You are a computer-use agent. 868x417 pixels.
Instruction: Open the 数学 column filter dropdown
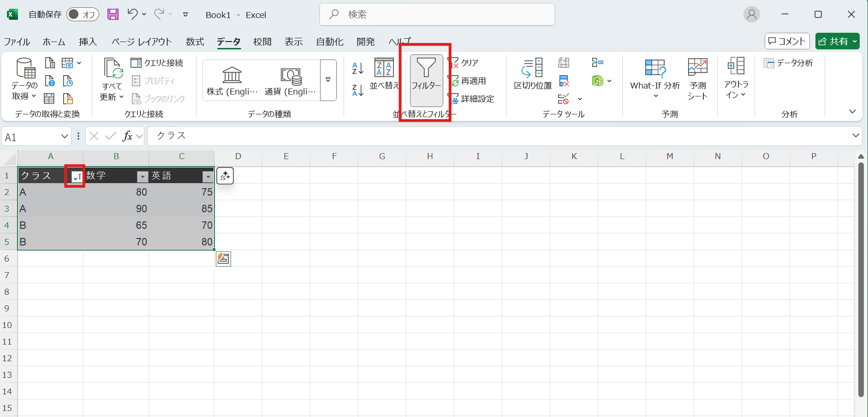point(143,176)
